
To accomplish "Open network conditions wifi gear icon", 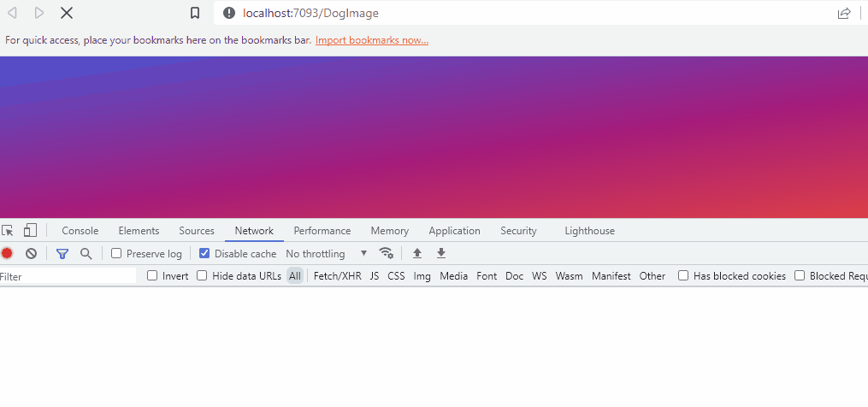I will [386, 253].
